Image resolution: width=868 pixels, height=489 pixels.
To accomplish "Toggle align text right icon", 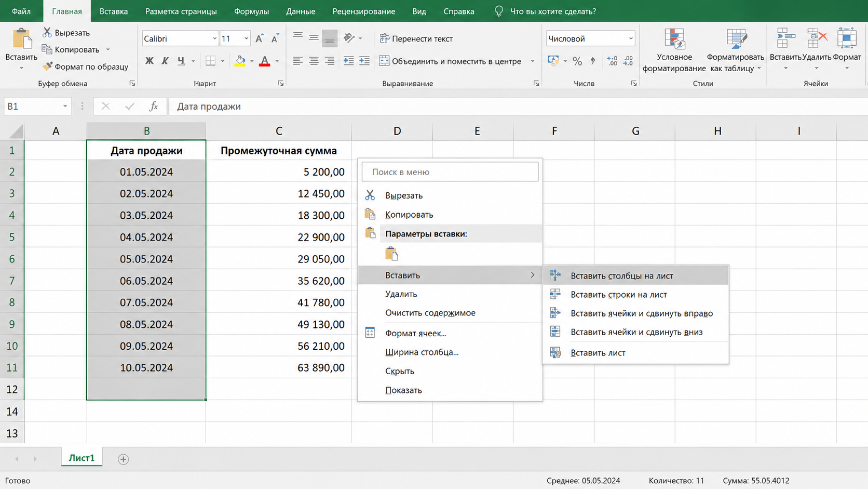I will [x=329, y=61].
